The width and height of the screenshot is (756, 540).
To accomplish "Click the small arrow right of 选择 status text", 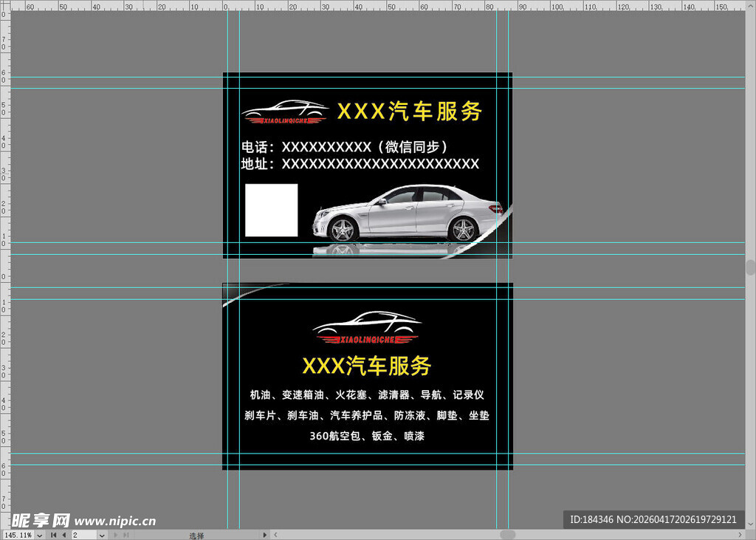I will pos(265,535).
